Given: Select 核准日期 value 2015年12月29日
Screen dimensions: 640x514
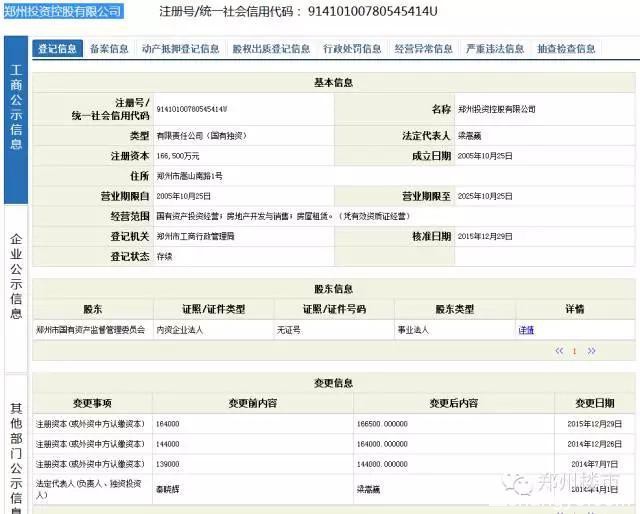Looking at the screenshot, I should (485, 236).
